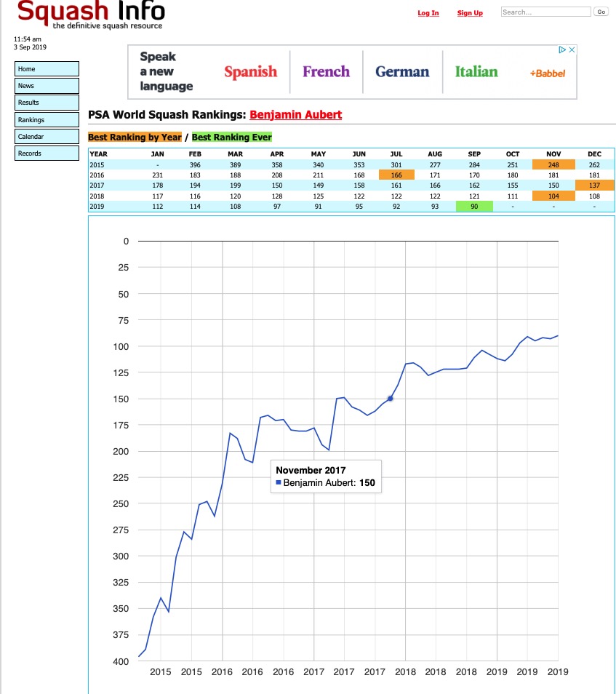Open the Calendar sidebar item
This screenshot has width=616, height=694.
pyautogui.click(x=47, y=137)
